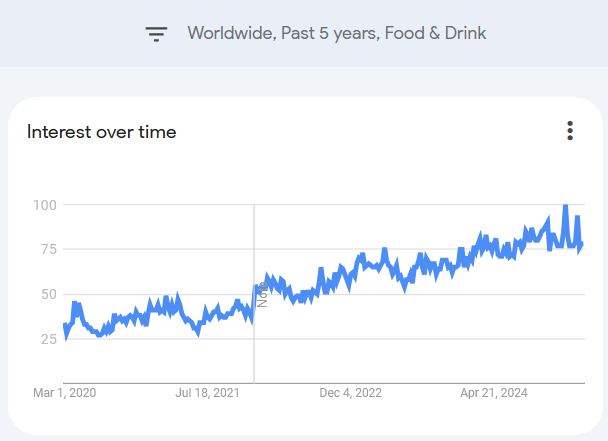Click the "Interest over time" heading
This screenshot has height=441, width=608.
click(102, 132)
